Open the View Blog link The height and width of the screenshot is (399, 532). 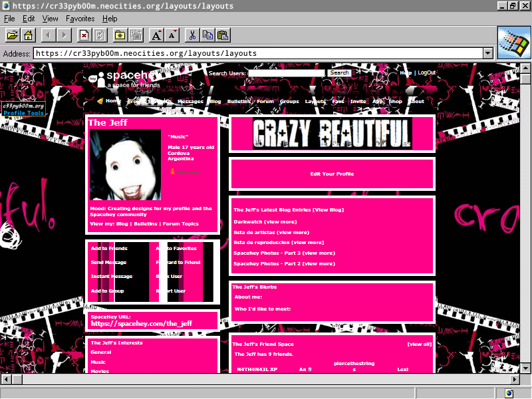click(329, 209)
